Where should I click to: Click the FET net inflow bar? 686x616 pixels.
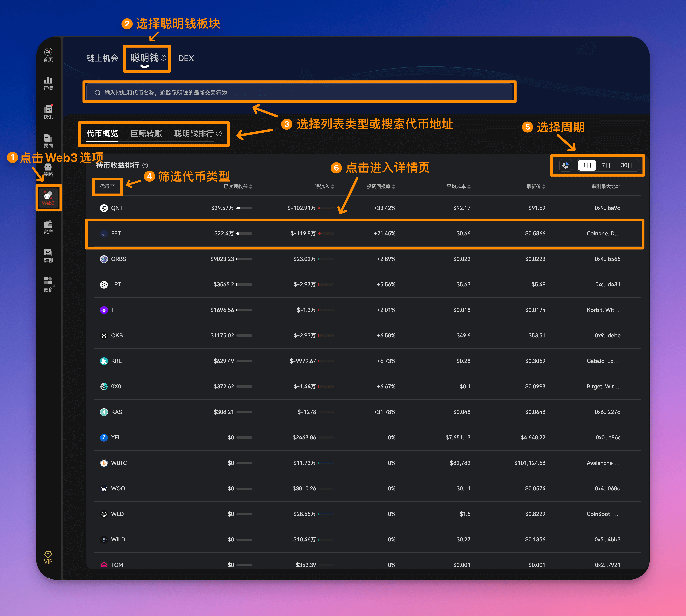pyautogui.click(x=326, y=233)
